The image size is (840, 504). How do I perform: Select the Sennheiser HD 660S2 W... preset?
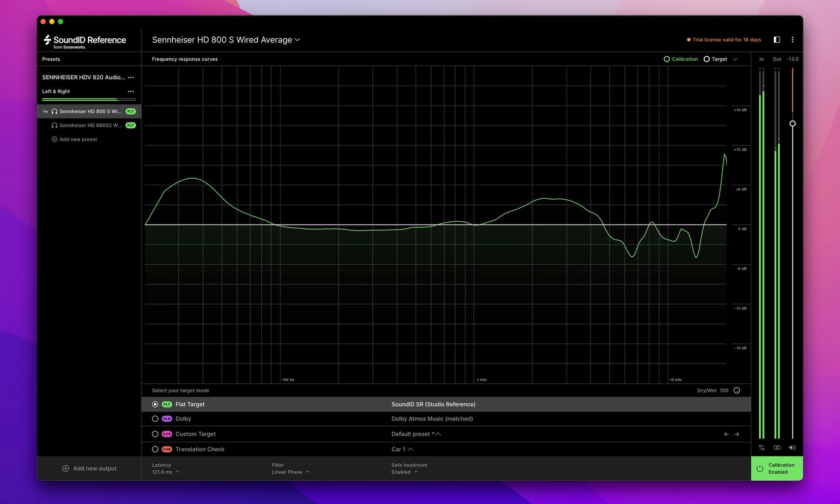(89, 126)
